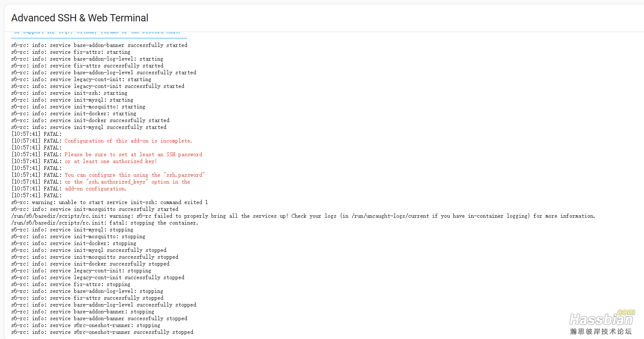Select log line "base-addon-log-level successfully stopped"
The width and height of the screenshot is (644, 339).
click(x=104, y=305)
